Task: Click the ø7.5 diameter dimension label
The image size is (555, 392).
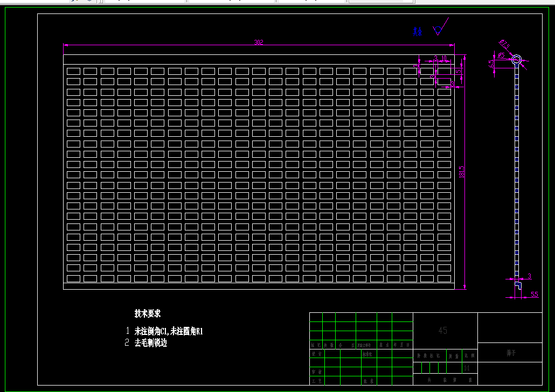Action: 505,45
